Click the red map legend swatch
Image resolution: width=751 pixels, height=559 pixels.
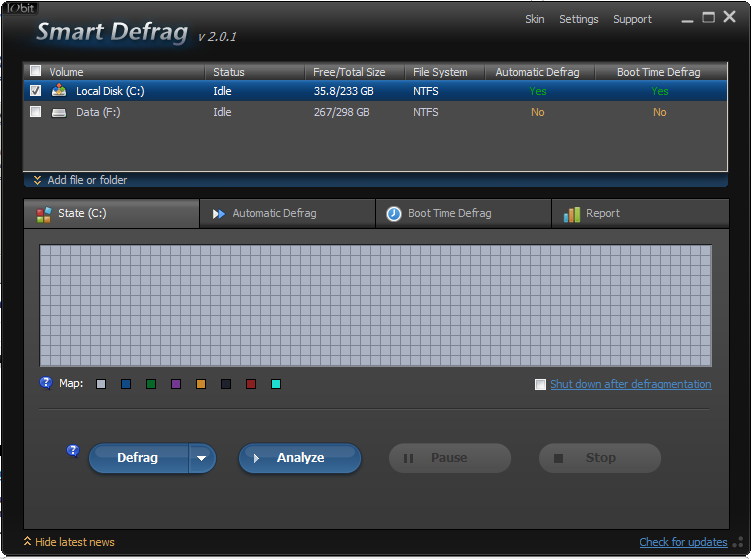pos(250,384)
